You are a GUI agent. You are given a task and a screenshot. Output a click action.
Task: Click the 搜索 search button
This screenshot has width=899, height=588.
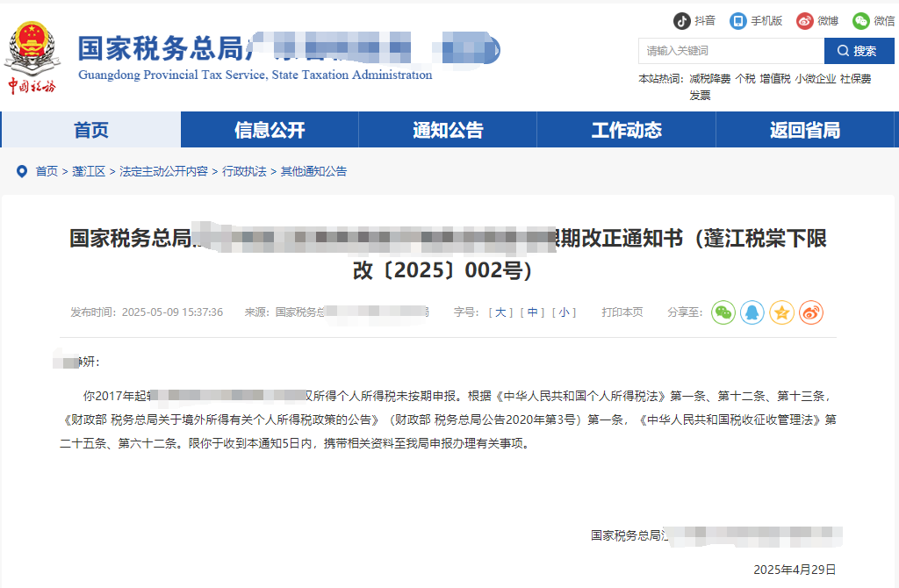tap(859, 51)
